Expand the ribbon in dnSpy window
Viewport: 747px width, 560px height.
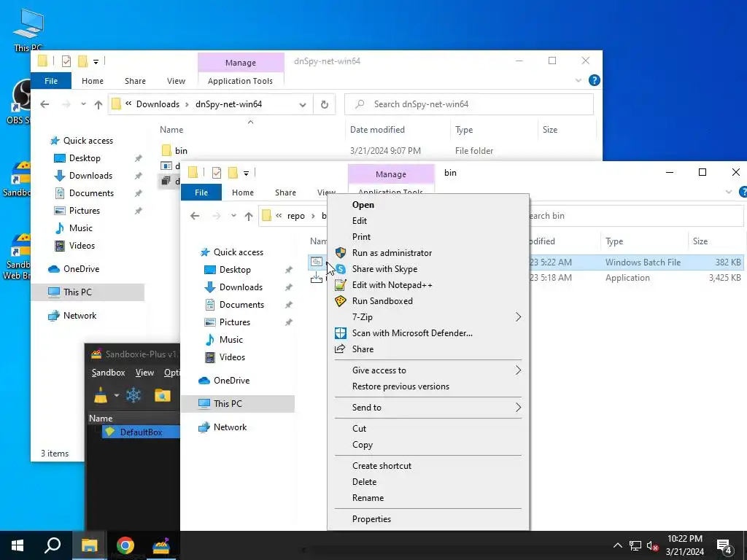coord(578,80)
